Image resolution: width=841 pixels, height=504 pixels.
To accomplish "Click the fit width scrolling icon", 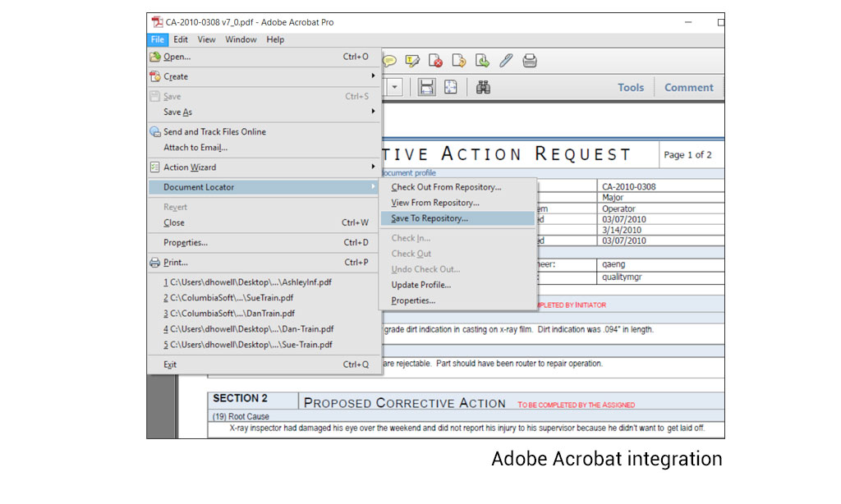I will click(x=426, y=87).
